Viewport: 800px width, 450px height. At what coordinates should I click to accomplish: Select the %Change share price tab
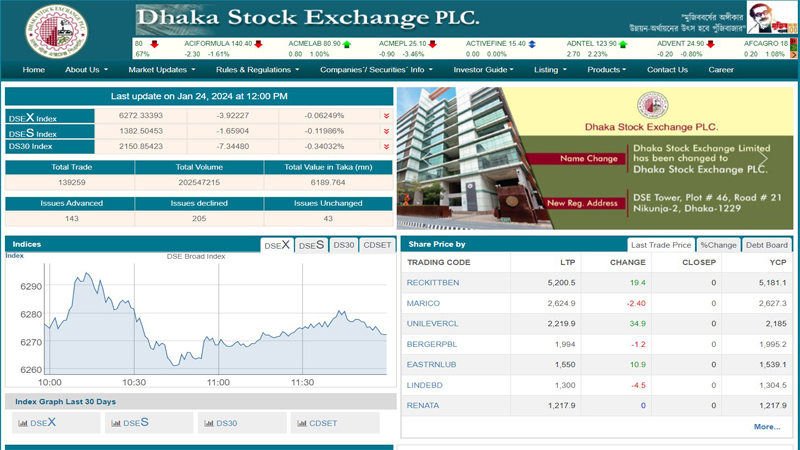718,245
